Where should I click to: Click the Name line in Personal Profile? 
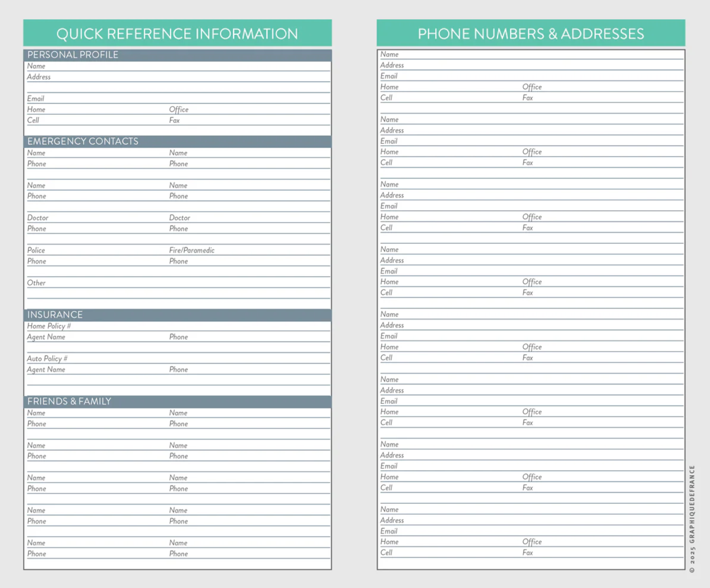click(179, 66)
